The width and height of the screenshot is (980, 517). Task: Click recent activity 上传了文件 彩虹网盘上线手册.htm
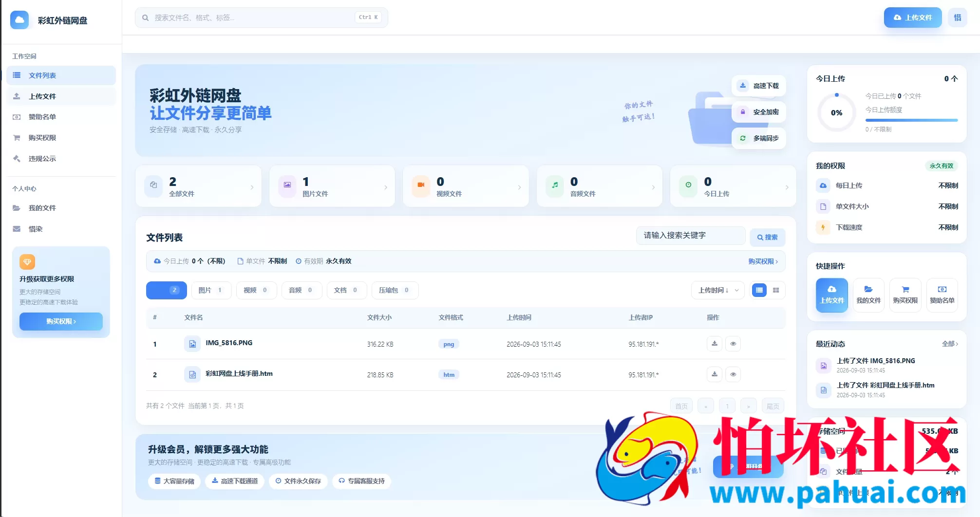pos(886,385)
